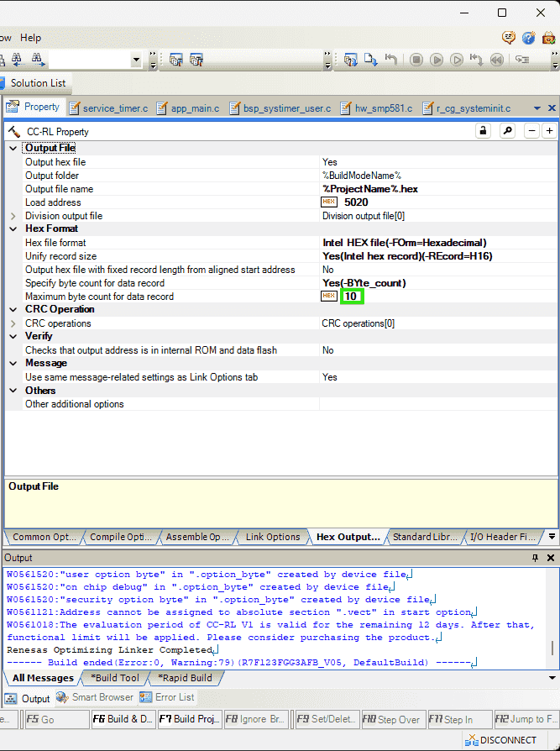Click the help question mark icon
560x751 pixels.
[x=528, y=38]
